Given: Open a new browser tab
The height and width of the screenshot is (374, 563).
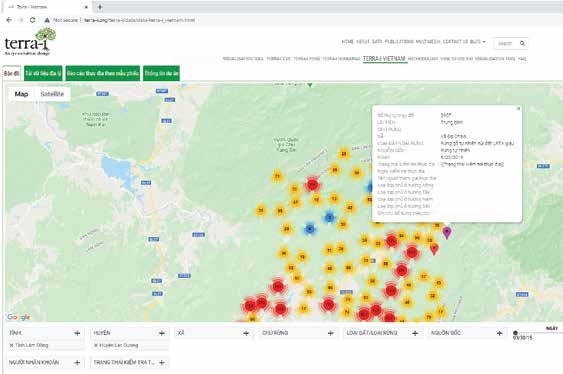Looking at the screenshot, I should coord(100,7).
